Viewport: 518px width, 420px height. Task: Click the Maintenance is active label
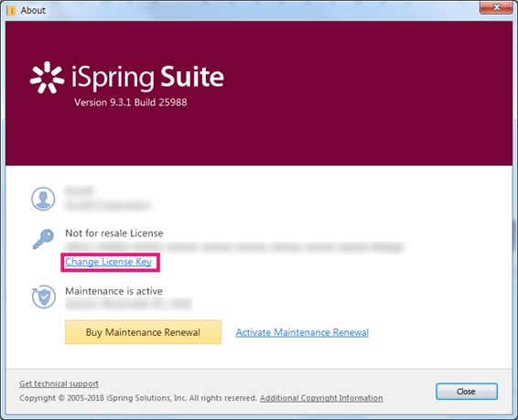114,291
